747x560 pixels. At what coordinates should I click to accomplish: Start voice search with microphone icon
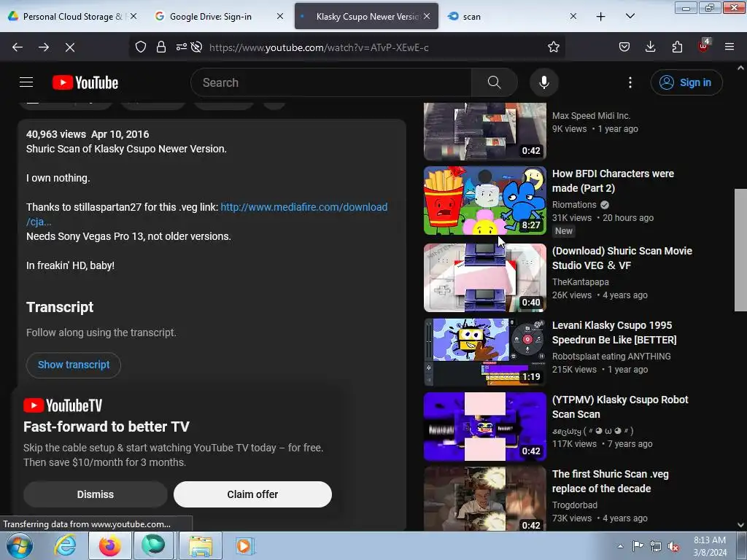pos(544,82)
